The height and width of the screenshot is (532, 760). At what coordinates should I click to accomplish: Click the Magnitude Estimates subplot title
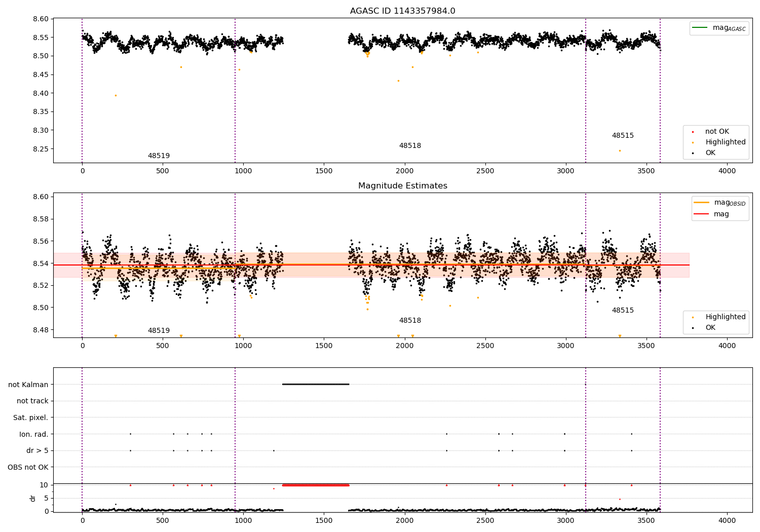point(402,186)
